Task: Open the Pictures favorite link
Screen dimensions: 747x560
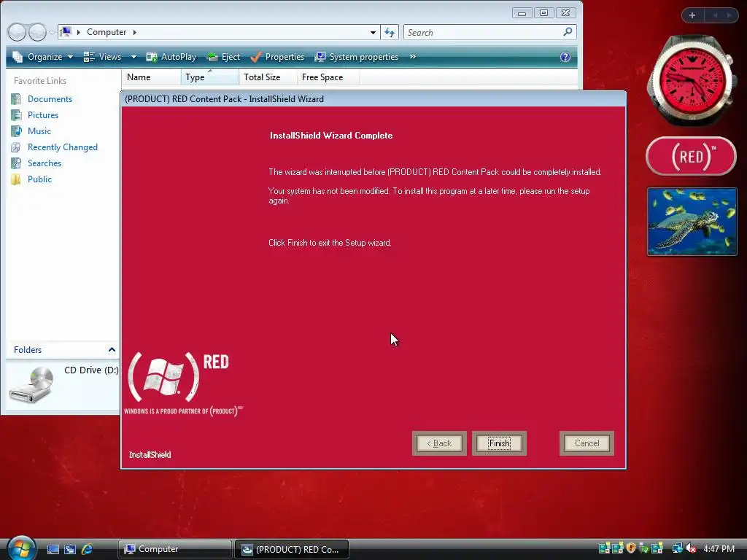Action: 43,115
